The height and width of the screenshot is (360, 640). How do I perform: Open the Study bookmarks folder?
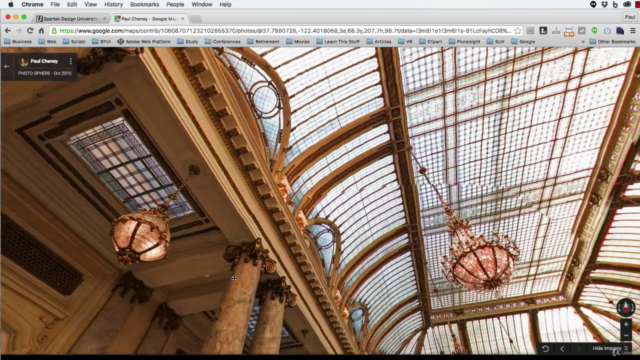tap(187, 42)
